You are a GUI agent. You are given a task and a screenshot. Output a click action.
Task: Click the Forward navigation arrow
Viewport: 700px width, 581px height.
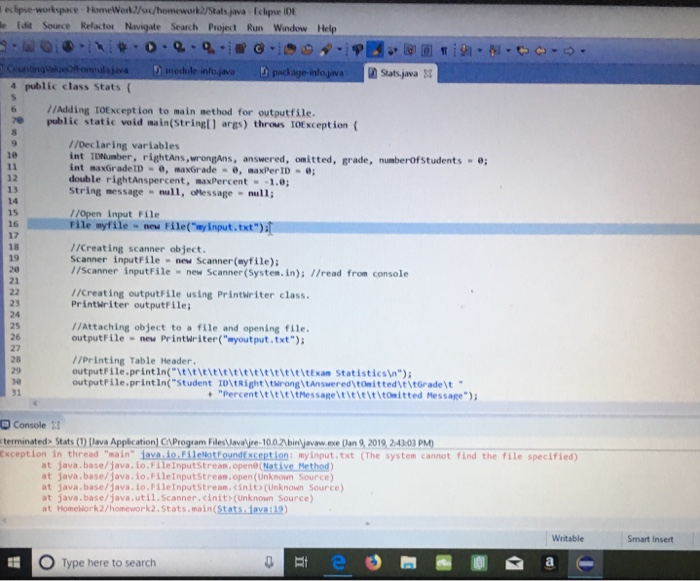[569, 51]
